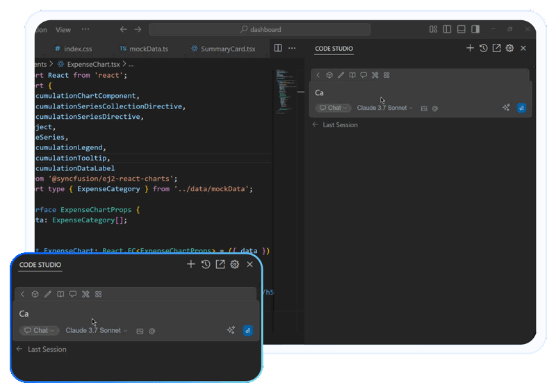
Task: Click the @ mention icon in the main window chat box
Action: (435, 108)
